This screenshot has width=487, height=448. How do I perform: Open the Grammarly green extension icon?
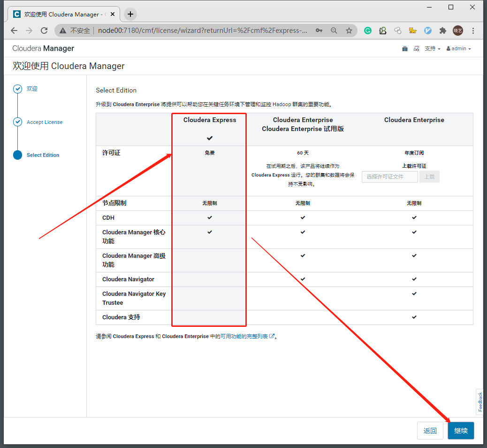pyautogui.click(x=368, y=31)
